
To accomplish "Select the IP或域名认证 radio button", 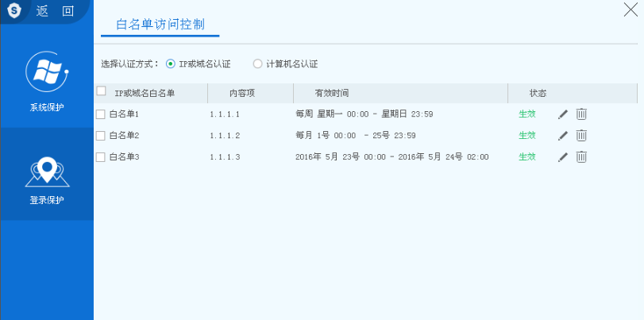I will tap(171, 64).
